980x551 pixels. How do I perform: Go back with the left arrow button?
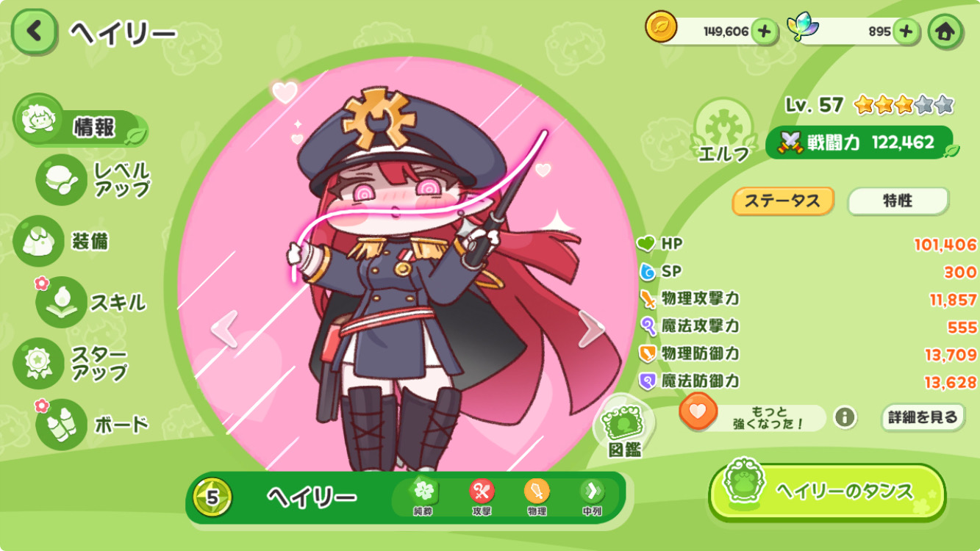pyautogui.click(x=34, y=32)
